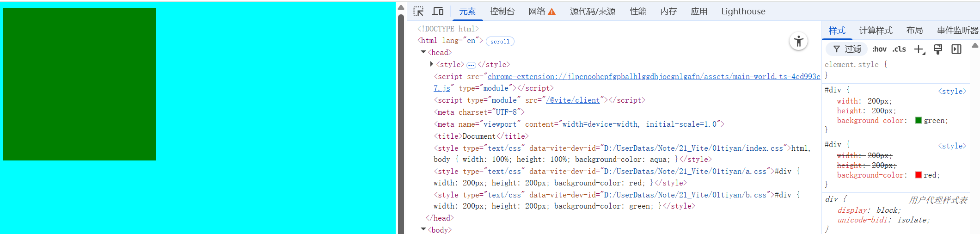Screen dimensions: 980x234
Task: Open the style source link for green rule
Action: coord(952,91)
